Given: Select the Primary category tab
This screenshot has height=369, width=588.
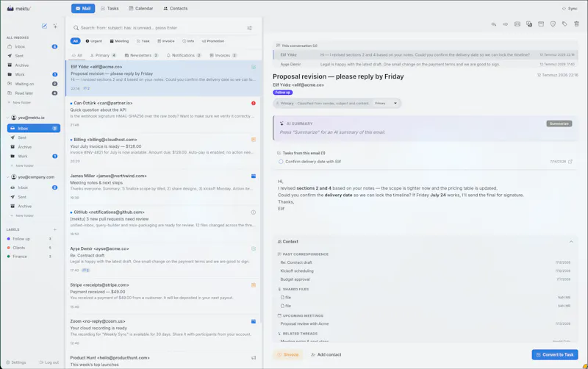Looking at the screenshot, I should click(x=103, y=55).
